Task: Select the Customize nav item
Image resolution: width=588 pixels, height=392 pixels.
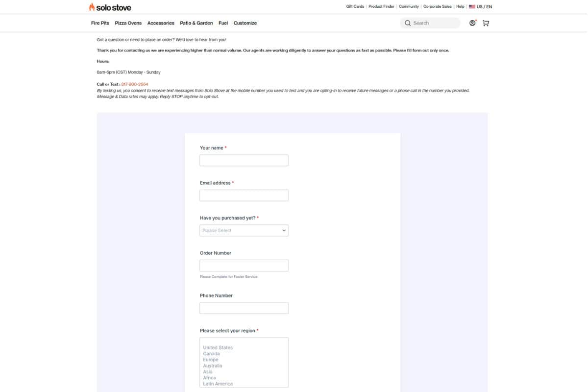Action: [245, 23]
